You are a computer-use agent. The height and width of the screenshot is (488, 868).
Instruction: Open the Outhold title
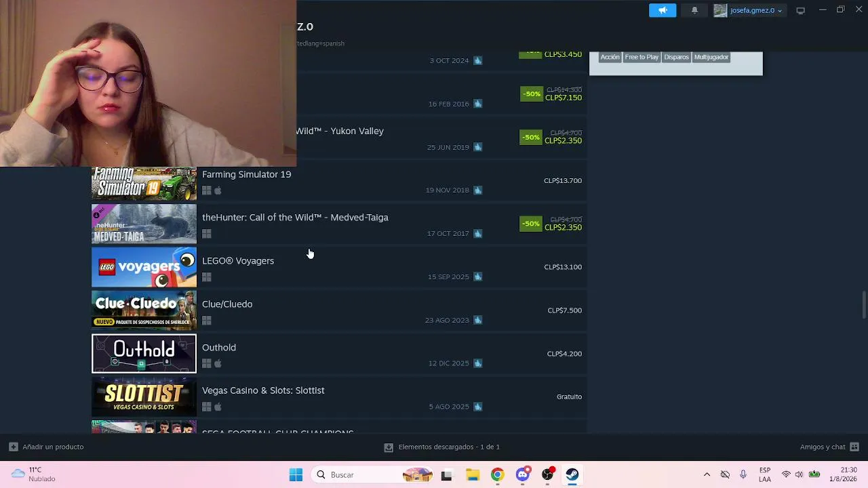(x=219, y=348)
